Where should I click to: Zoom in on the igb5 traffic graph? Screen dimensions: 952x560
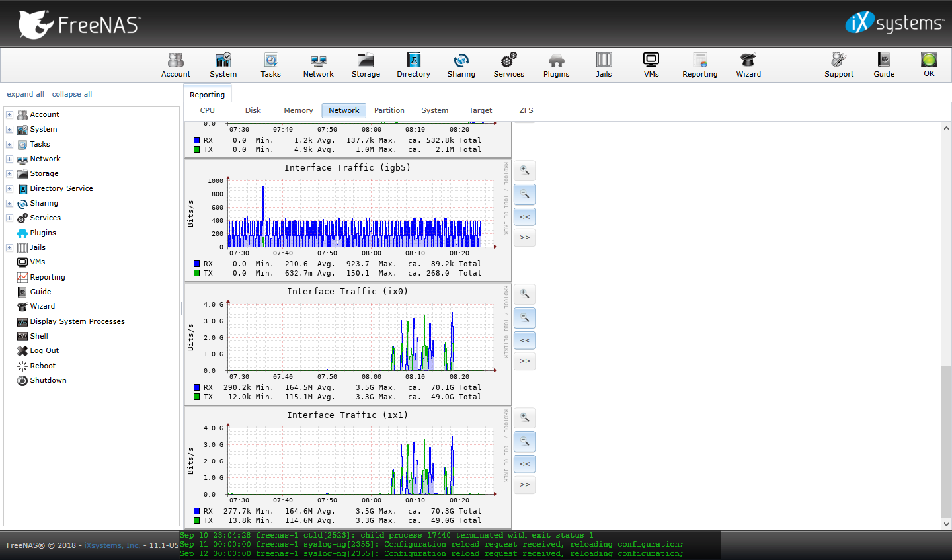pyautogui.click(x=525, y=171)
